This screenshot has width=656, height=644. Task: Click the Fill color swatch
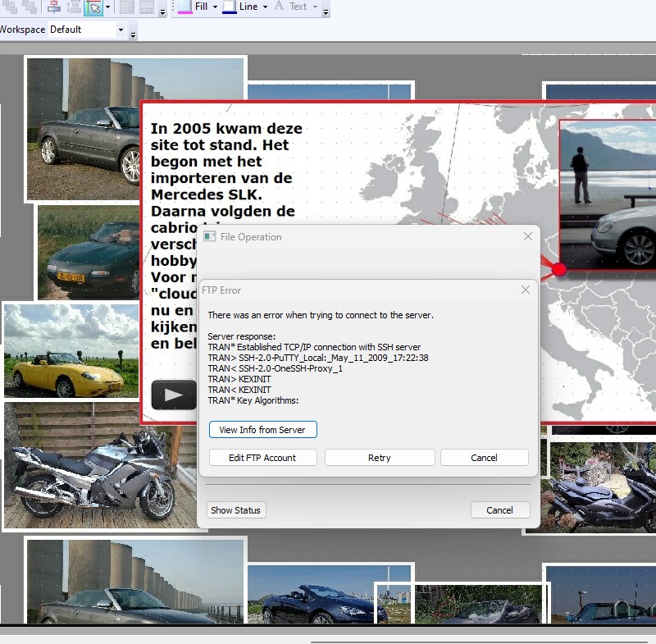click(x=185, y=7)
